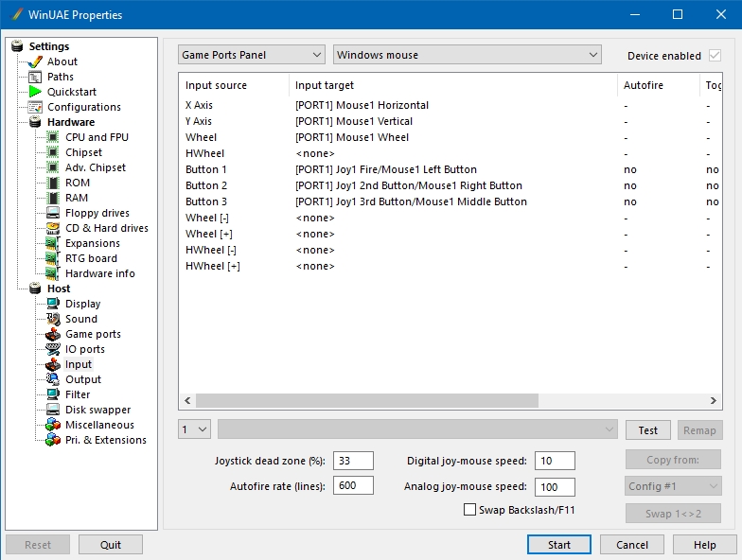Image resolution: width=742 pixels, height=560 pixels.
Task: Click the Digital joy-mouse speed field
Action: 555,461
